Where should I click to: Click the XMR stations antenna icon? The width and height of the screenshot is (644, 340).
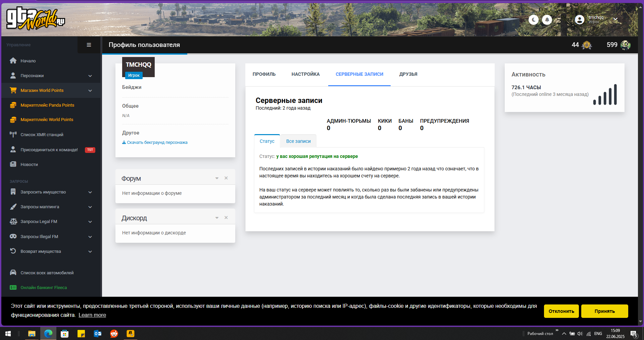pyautogui.click(x=13, y=134)
